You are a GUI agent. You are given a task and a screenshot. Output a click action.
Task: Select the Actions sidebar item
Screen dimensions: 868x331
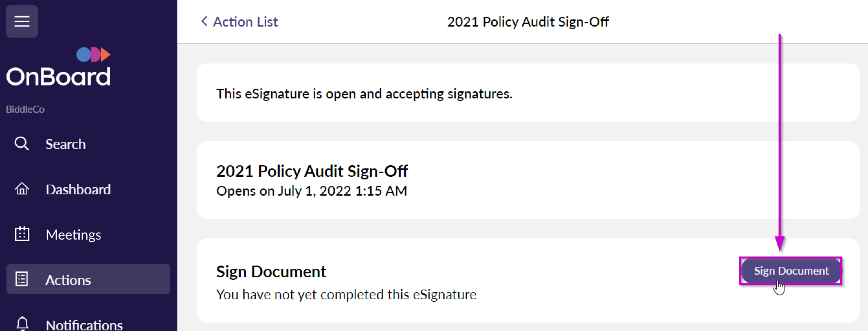point(68,280)
